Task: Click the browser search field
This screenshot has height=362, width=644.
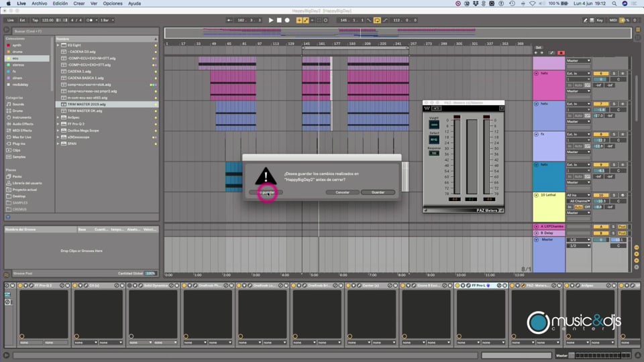Action: pyautogui.click(x=85, y=32)
